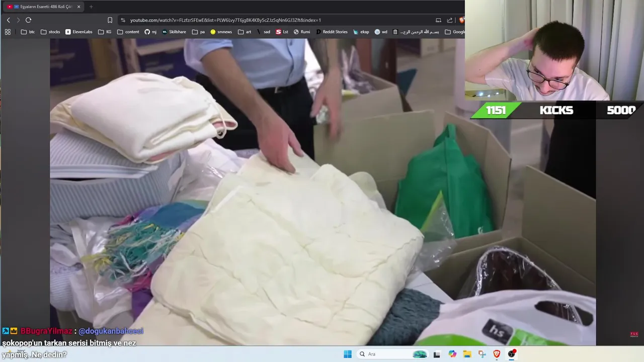The image size is (644, 362).
Task: Open the smnews bookmark
Action: tap(221, 32)
